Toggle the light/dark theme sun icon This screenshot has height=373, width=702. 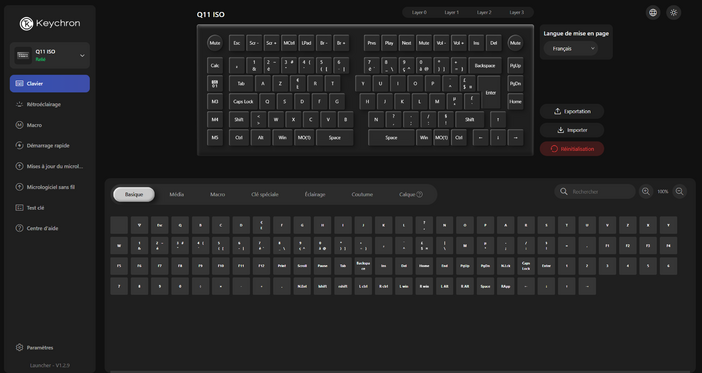673,13
